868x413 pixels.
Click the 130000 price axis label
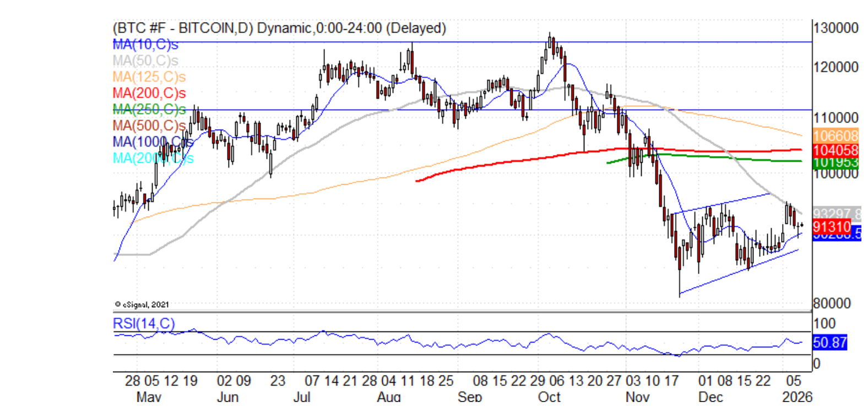[x=836, y=28]
